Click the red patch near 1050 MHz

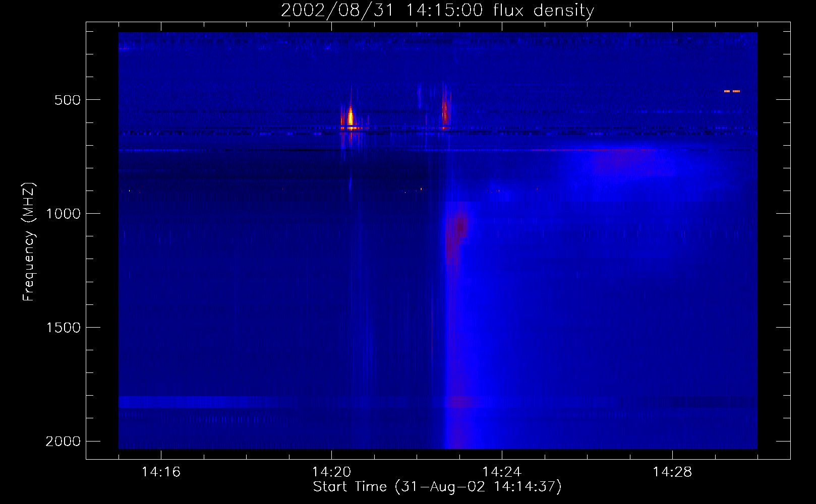click(x=460, y=226)
